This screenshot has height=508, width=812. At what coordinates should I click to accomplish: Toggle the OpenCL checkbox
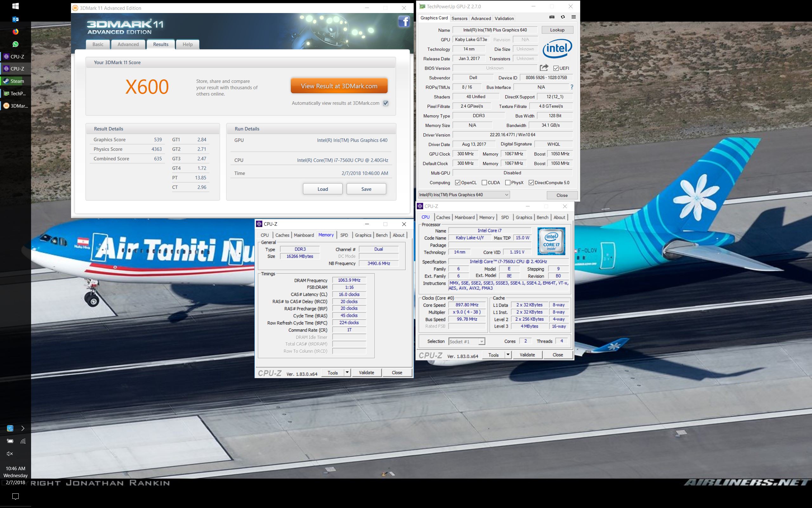[x=457, y=183]
